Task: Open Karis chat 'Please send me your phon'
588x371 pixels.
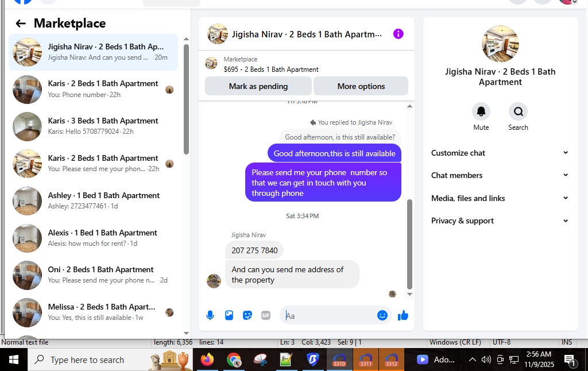Action: pos(94,164)
